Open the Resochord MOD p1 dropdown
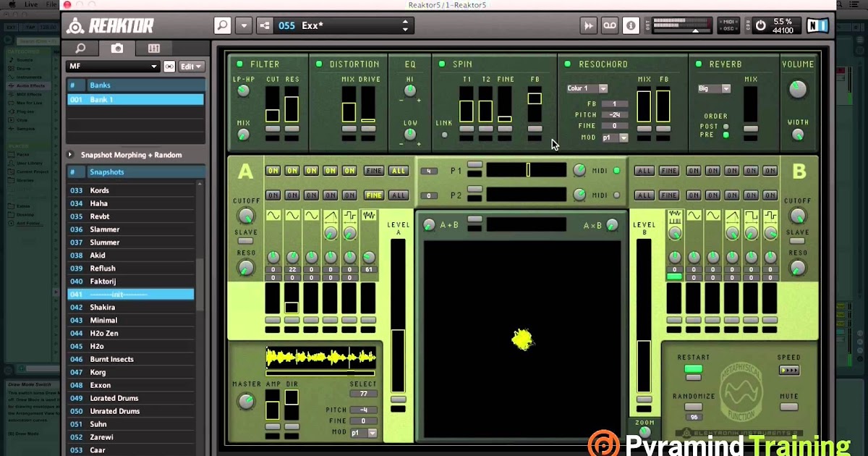This screenshot has height=456, width=868. 615,138
